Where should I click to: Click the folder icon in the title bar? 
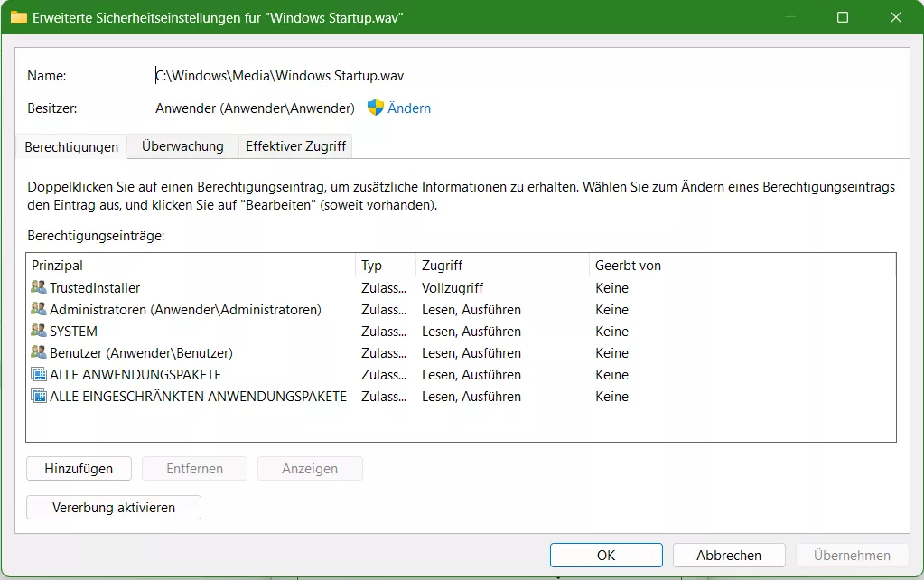19,17
